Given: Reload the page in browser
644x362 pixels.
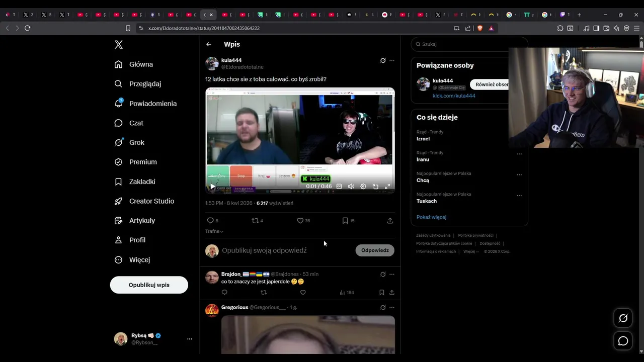Looking at the screenshot, I should 27,28.
